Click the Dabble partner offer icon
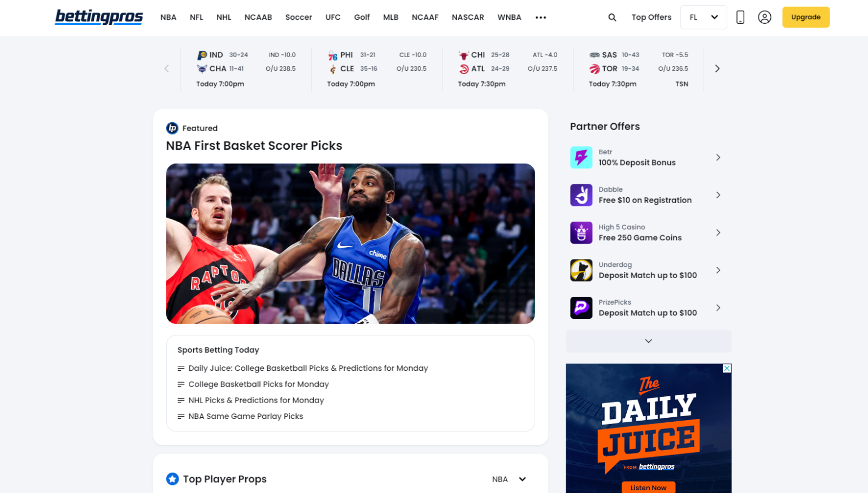 click(x=581, y=195)
